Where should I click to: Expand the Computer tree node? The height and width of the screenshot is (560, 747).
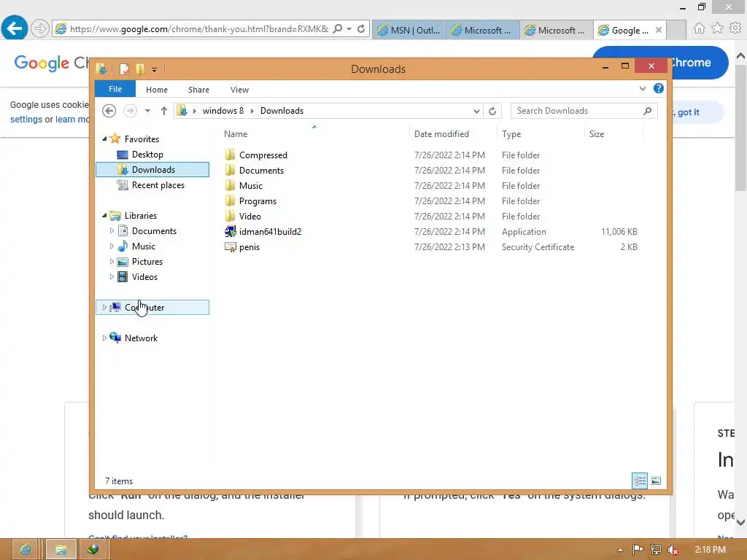105,308
